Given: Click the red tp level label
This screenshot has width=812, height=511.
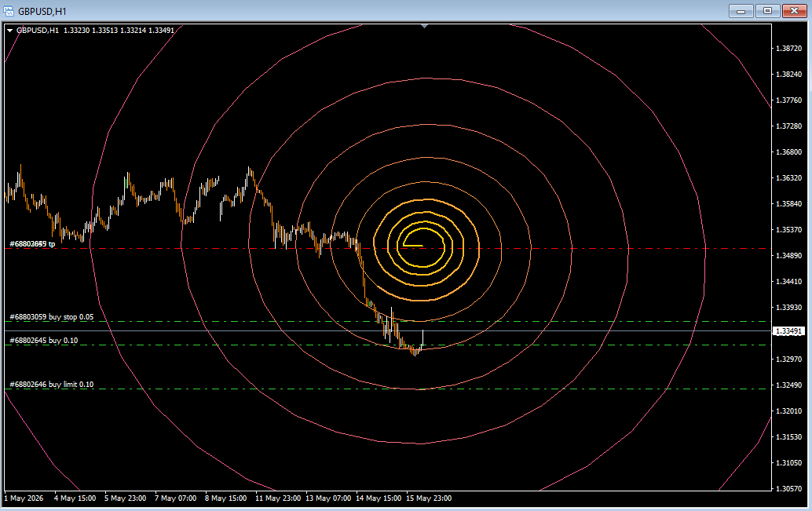Looking at the screenshot, I should [x=33, y=244].
